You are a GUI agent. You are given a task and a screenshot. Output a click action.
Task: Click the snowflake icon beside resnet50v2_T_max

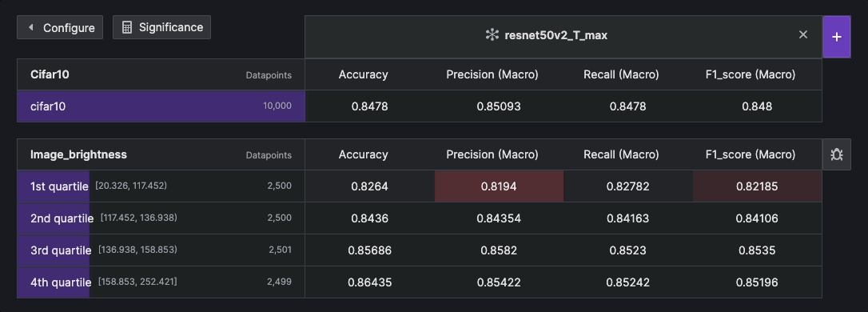(492, 35)
